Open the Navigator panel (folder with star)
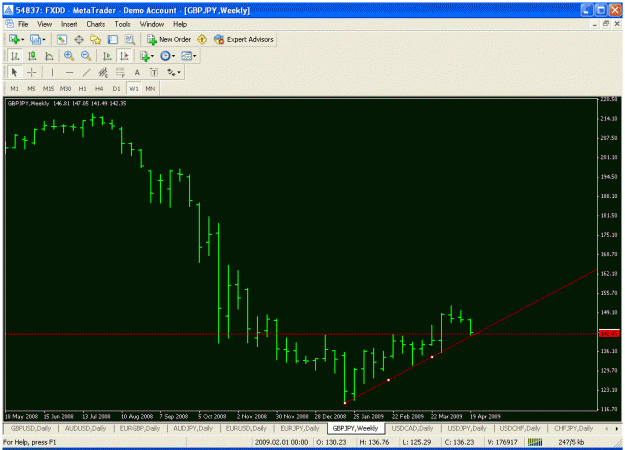The width and height of the screenshot is (625, 450). (x=96, y=39)
